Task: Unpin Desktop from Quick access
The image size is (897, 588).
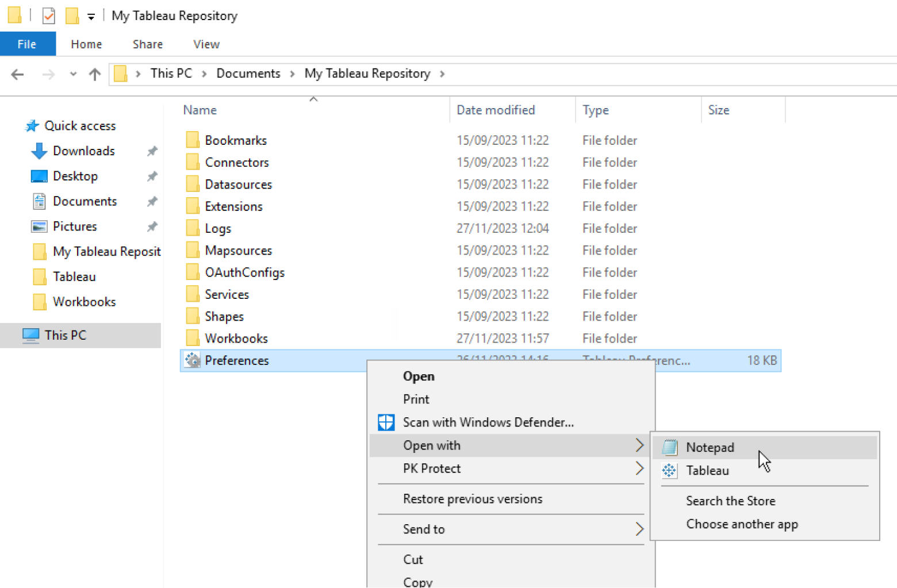Action: pos(152,176)
